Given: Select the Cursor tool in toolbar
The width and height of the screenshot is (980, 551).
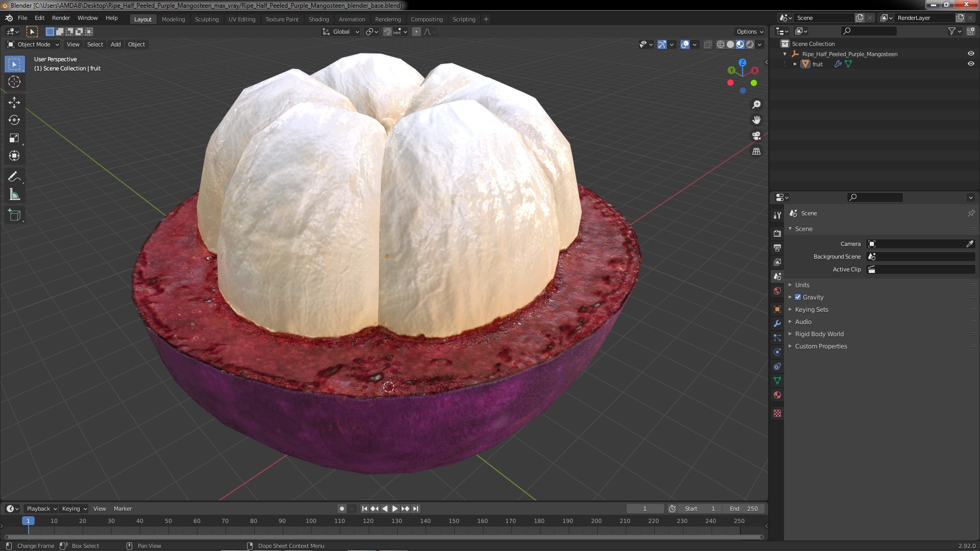Looking at the screenshot, I should tap(14, 82).
